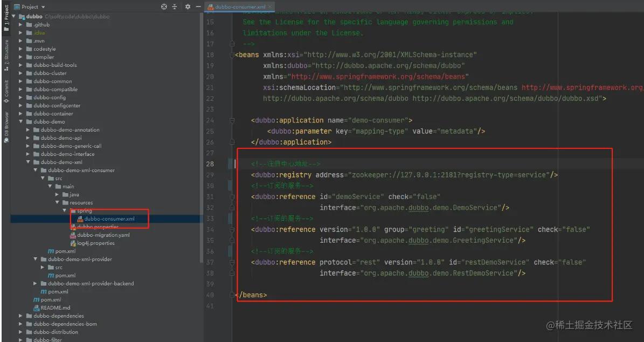Open the DB Browser sidebar tab
This screenshot has height=342, width=644.
[6, 127]
